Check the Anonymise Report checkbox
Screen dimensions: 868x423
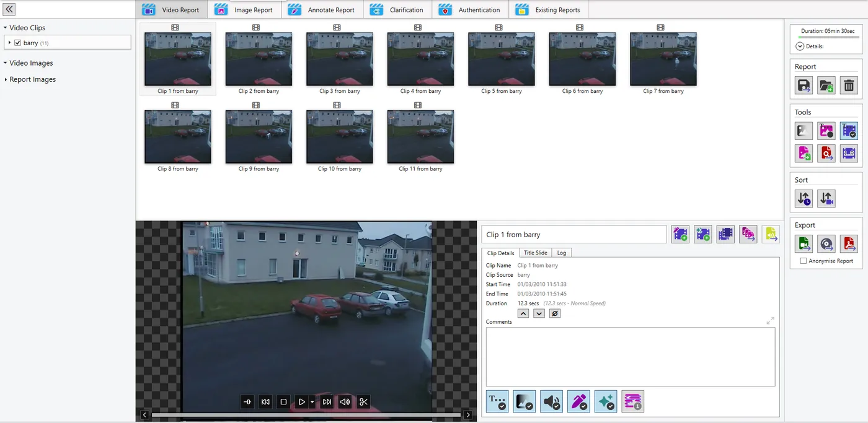[804, 261]
